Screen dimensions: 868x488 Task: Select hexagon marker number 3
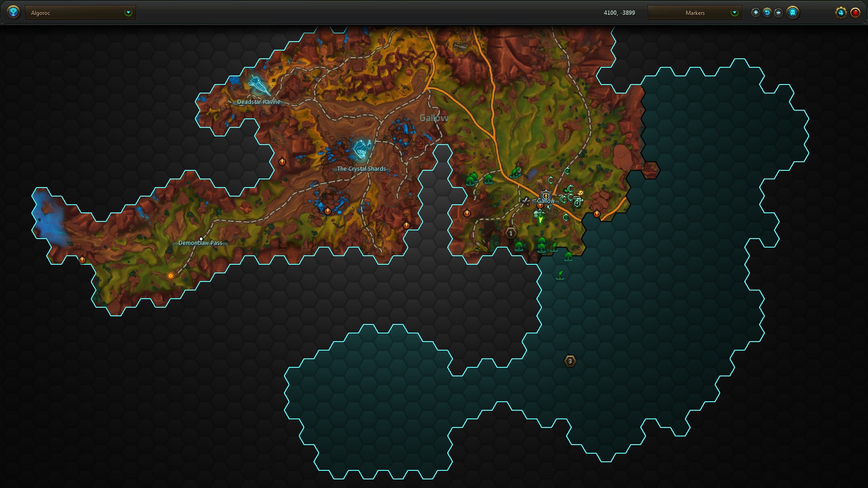tap(570, 361)
